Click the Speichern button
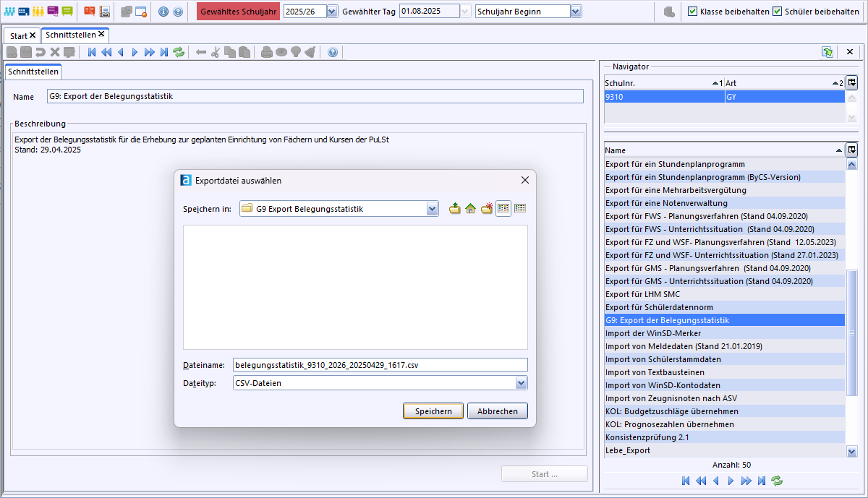 433,411
